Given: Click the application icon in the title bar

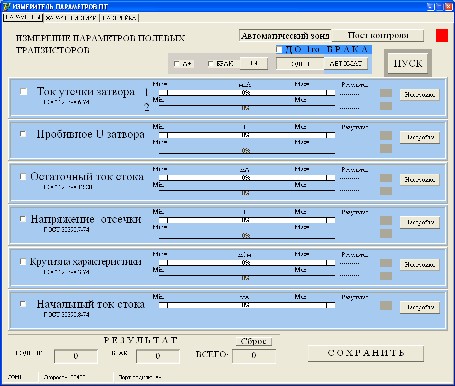Looking at the screenshot, I should pyautogui.click(x=6, y=6).
